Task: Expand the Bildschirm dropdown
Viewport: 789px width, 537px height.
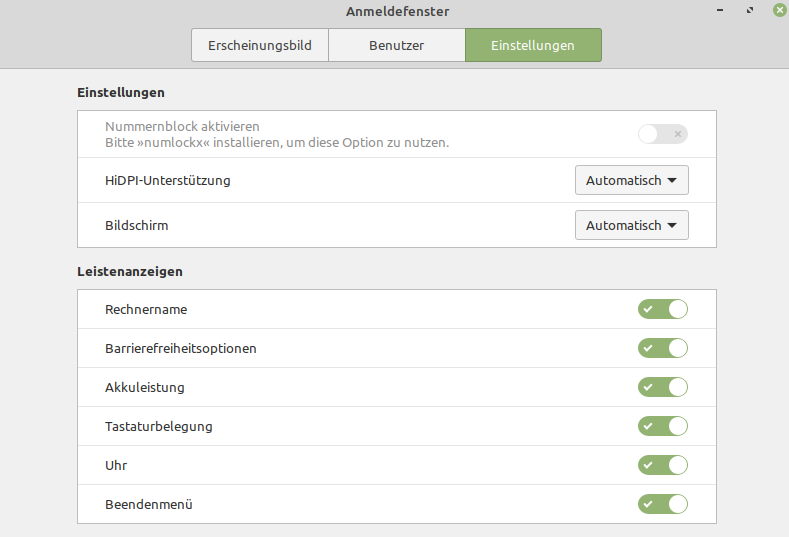Action: click(631, 225)
